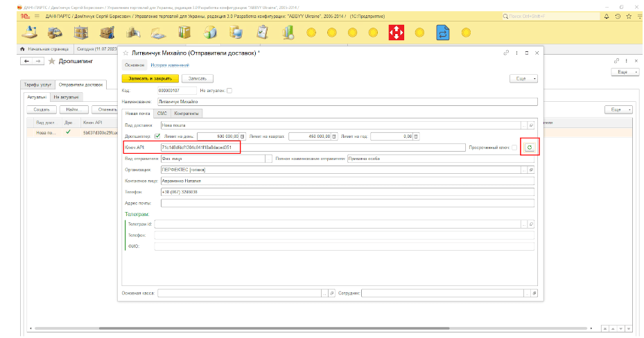Click the delivery truck toolbar icon
The image size is (644, 338).
tap(56, 33)
